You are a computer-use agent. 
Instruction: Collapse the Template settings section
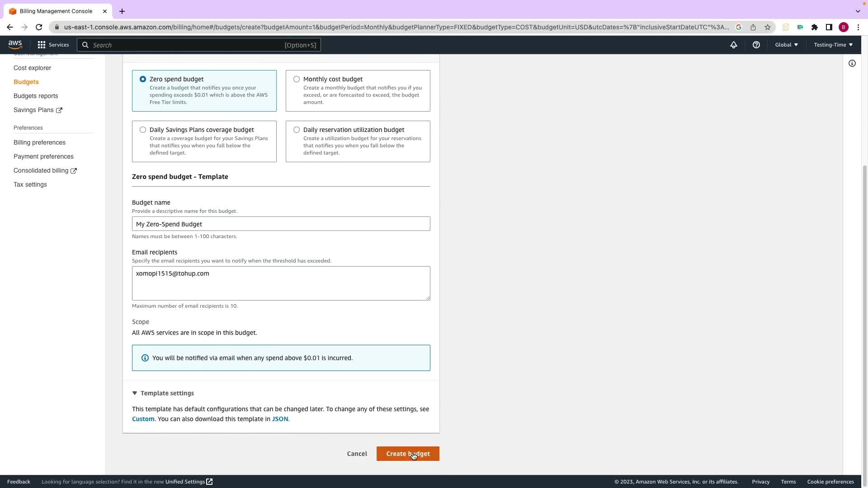(135, 393)
